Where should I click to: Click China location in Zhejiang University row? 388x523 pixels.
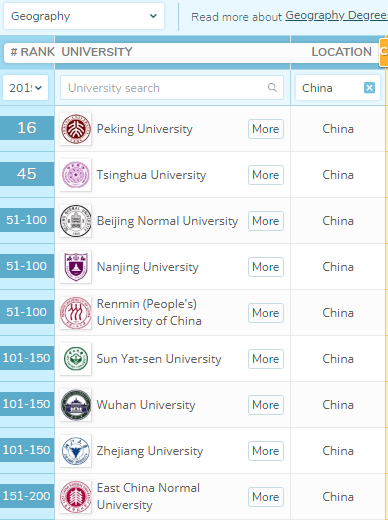tap(338, 451)
